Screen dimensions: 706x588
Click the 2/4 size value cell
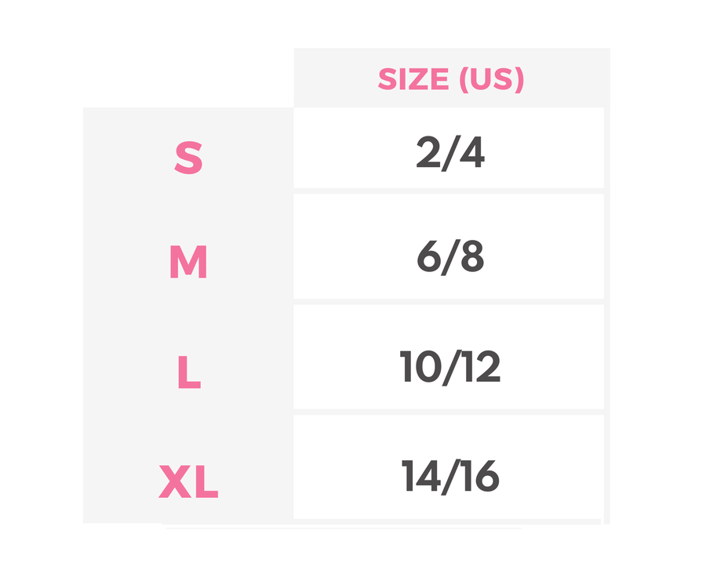click(449, 154)
